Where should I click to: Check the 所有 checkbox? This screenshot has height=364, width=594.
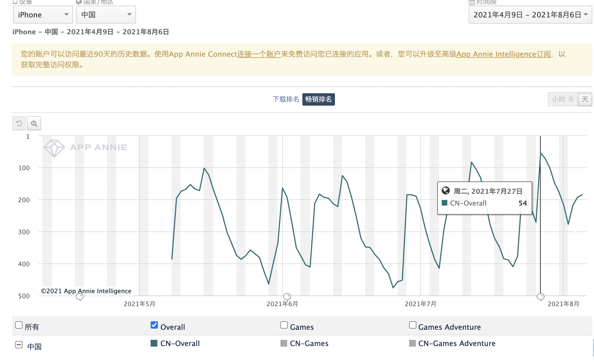click(19, 325)
